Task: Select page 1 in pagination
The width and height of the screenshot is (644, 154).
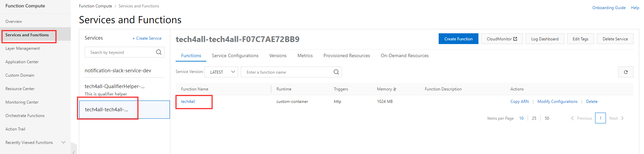Action: (x=601, y=118)
